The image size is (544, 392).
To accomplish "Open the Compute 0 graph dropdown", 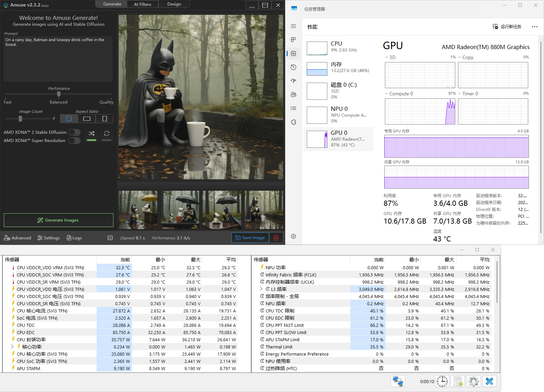I will pyautogui.click(x=387, y=94).
